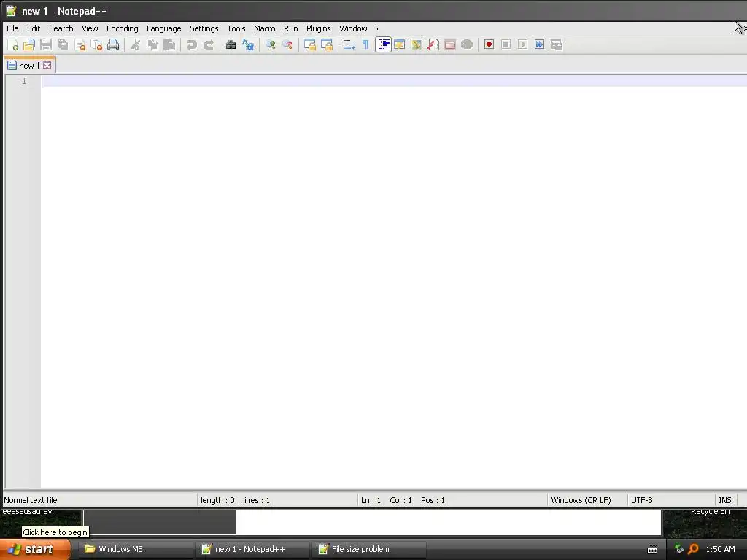This screenshot has width=747, height=560.
Task: Create a new document with the New icon
Action: 13,44
